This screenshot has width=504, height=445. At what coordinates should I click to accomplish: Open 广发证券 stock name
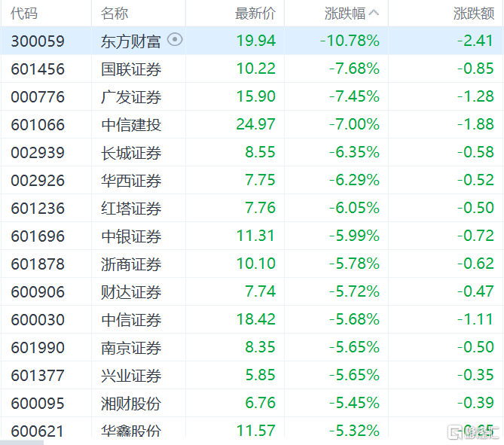(x=131, y=97)
